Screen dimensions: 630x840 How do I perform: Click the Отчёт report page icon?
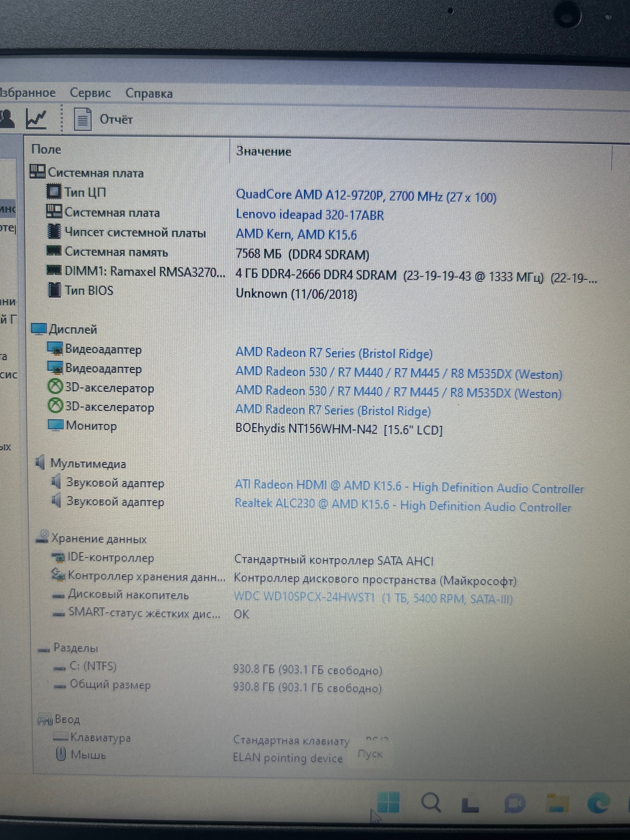[x=82, y=119]
